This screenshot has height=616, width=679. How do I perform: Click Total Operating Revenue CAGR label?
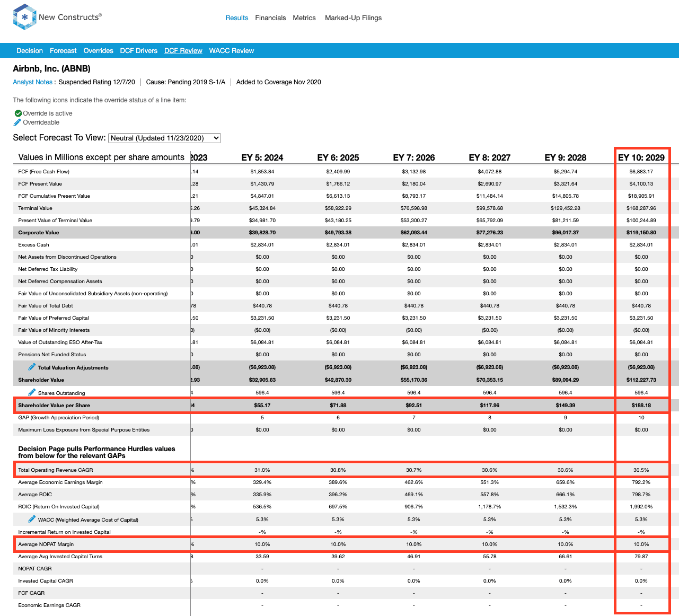tap(56, 470)
